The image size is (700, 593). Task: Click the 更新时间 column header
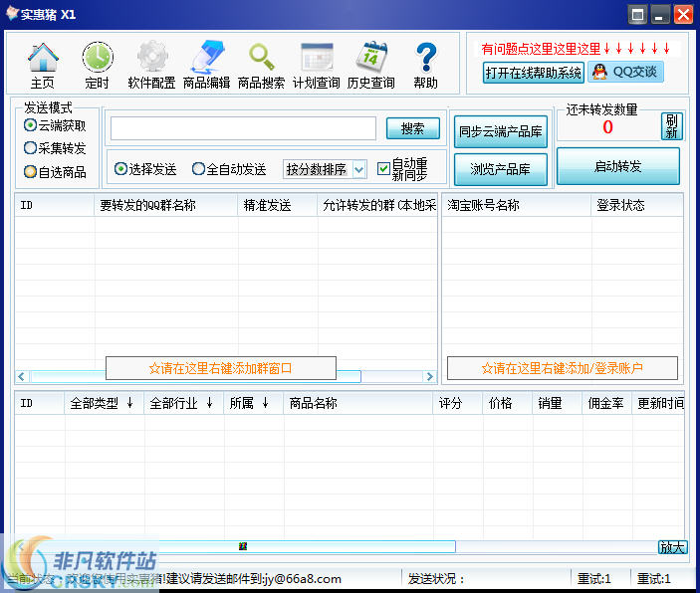click(x=658, y=403)
